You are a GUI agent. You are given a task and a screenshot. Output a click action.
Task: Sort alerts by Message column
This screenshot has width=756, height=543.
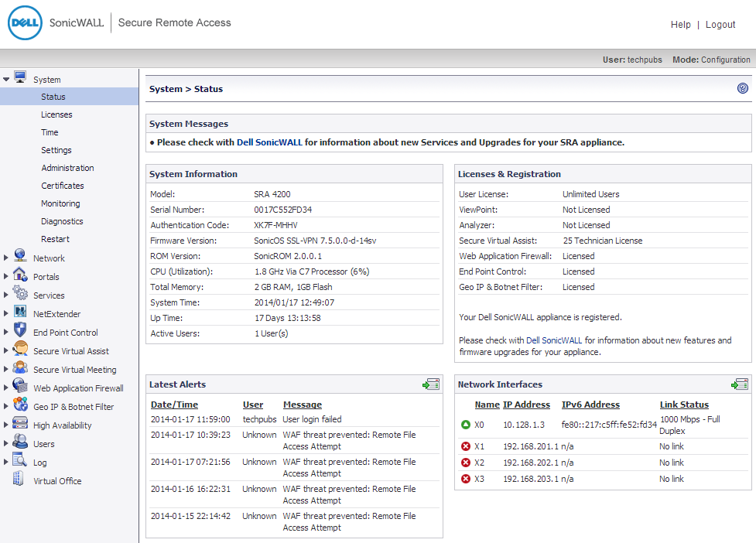pyautogui.click(x=303, y=405)
